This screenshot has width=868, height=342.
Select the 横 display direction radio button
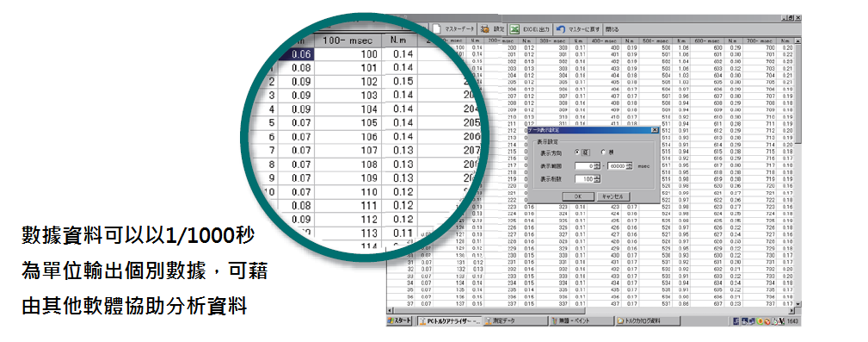point(602,152)
